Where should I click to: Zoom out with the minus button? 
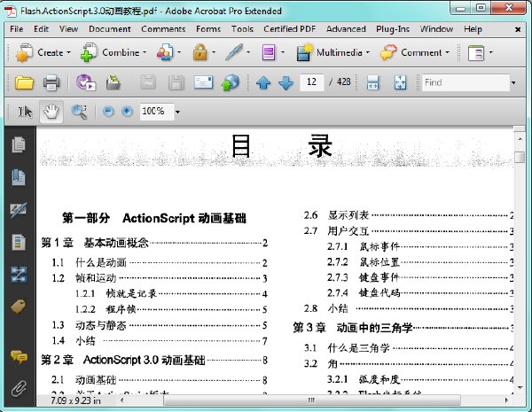[108, 112]
